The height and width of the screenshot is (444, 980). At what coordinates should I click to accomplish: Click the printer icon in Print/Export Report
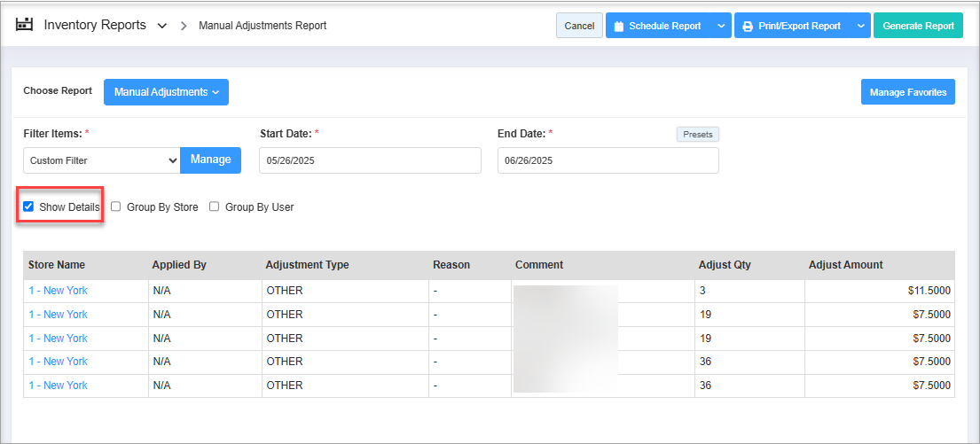click(748, 27)
